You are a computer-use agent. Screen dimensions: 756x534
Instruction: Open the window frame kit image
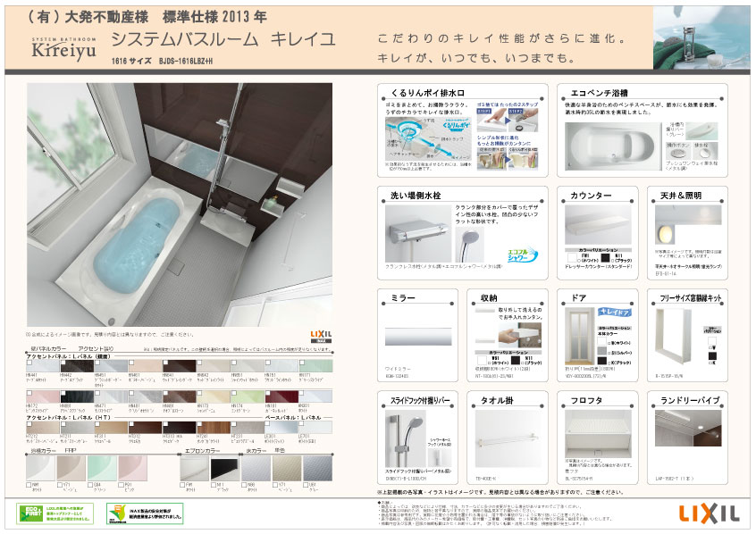coord(672,338)
